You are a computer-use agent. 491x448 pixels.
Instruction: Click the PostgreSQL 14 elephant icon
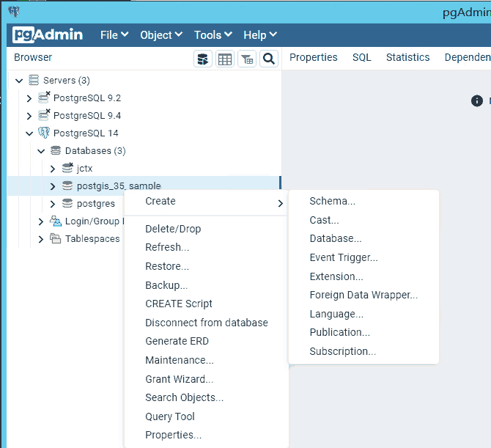44,133
